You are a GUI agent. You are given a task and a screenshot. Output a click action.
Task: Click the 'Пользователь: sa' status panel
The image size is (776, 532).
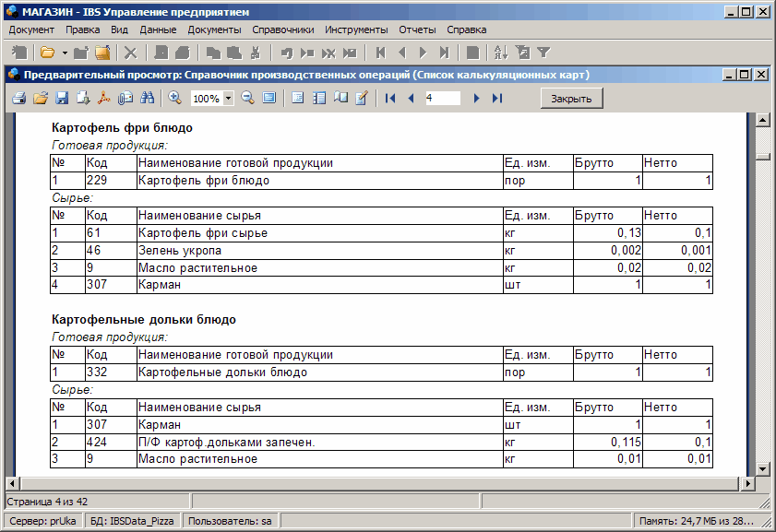[230, 521]
